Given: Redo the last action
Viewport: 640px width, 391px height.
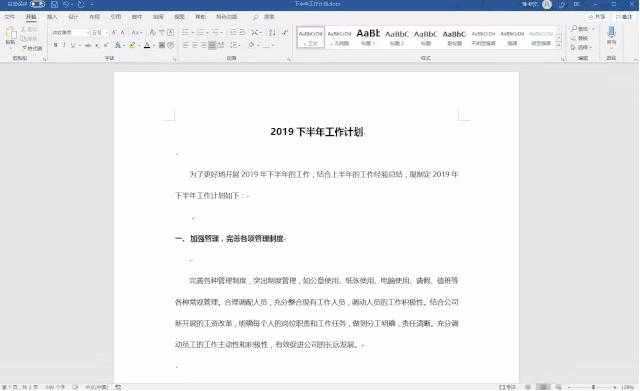Looking at the screenshot, I should tap(81, 4).
